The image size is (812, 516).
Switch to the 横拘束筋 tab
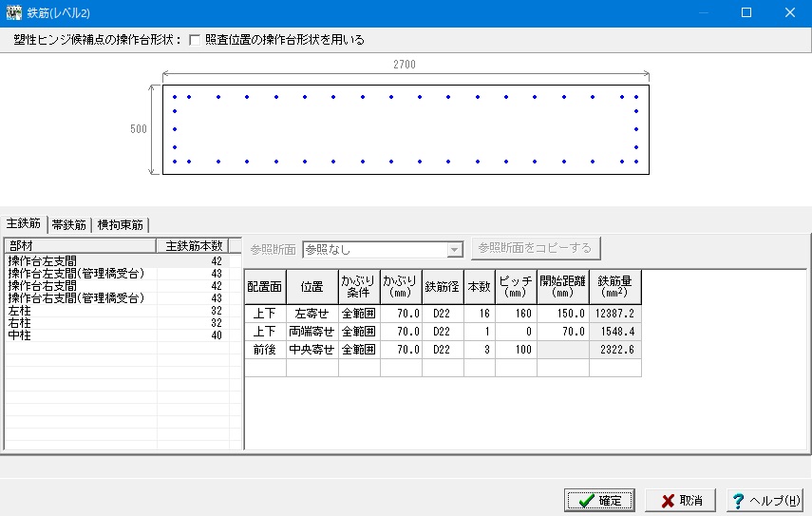121,225
